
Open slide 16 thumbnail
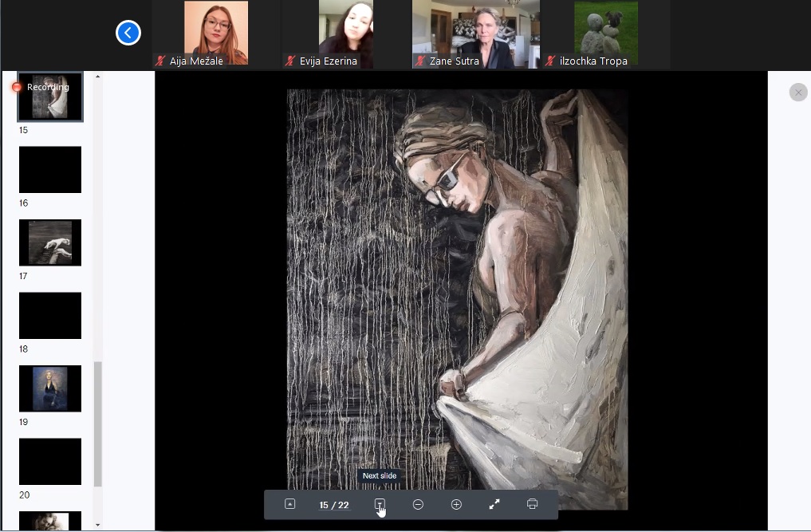[x=50, y=170]
